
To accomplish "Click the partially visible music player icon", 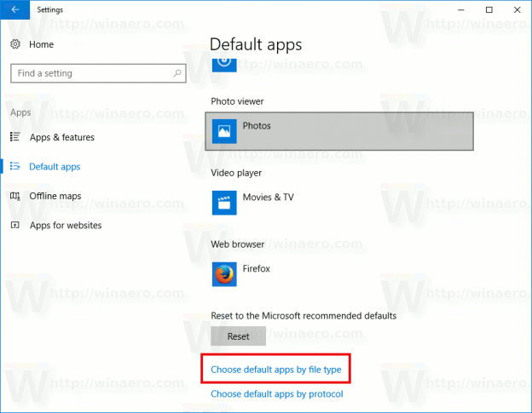I will click(224, 65).
